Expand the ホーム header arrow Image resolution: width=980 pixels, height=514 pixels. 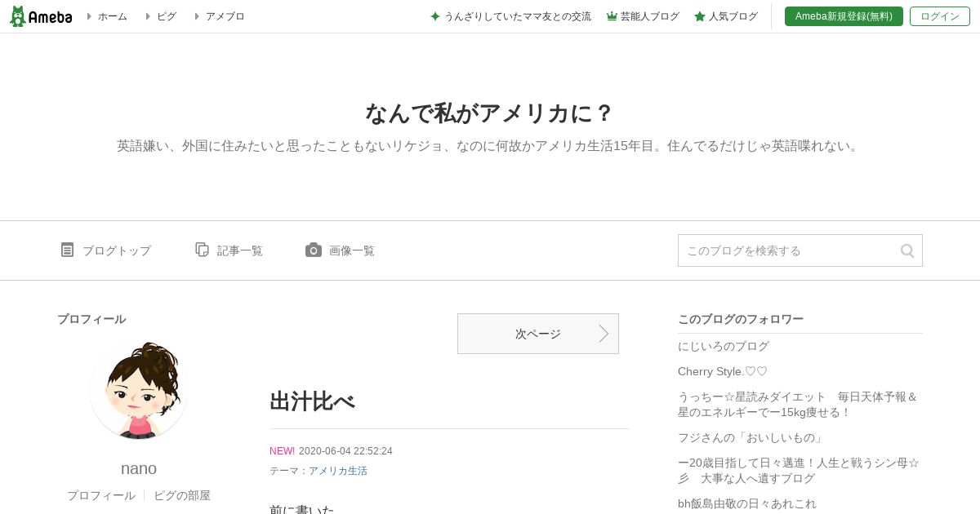pyautogui.click(x=89, y=16)
